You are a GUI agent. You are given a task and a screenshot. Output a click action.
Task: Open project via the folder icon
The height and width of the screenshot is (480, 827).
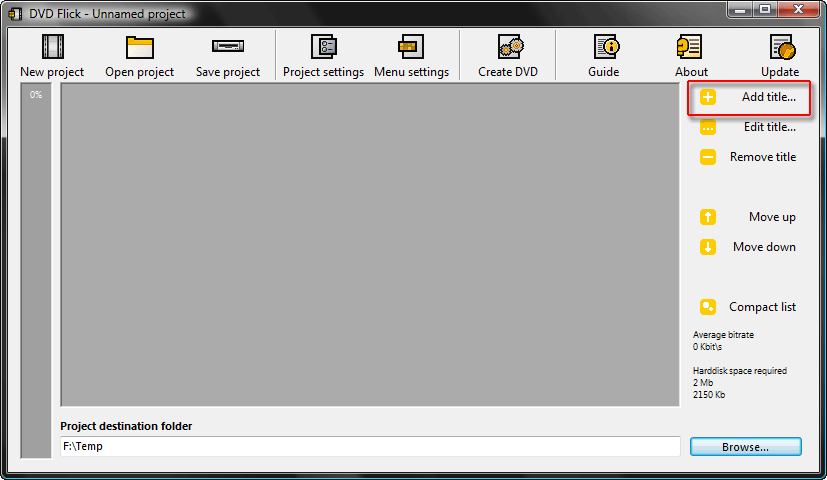(140, 47)
